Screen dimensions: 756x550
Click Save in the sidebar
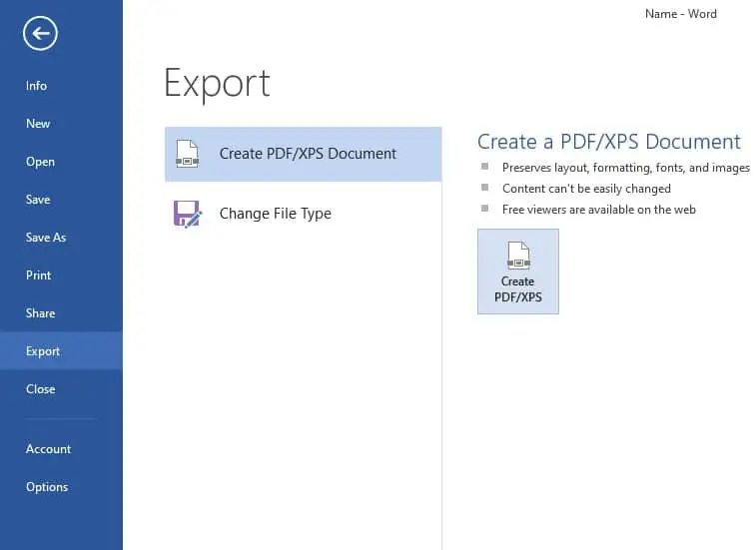click(x=61, y=200)
